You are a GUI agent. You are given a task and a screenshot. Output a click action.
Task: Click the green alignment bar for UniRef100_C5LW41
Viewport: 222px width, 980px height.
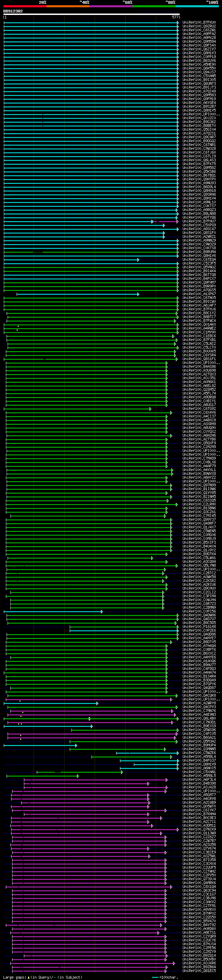[80, 558]
